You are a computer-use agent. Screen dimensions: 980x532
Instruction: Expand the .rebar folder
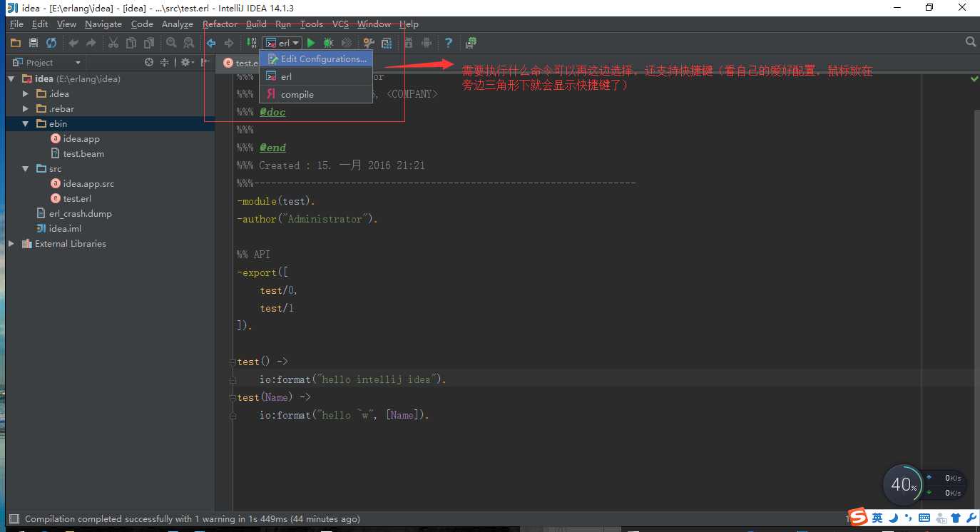pyautogui.click(x=26, y=109)
